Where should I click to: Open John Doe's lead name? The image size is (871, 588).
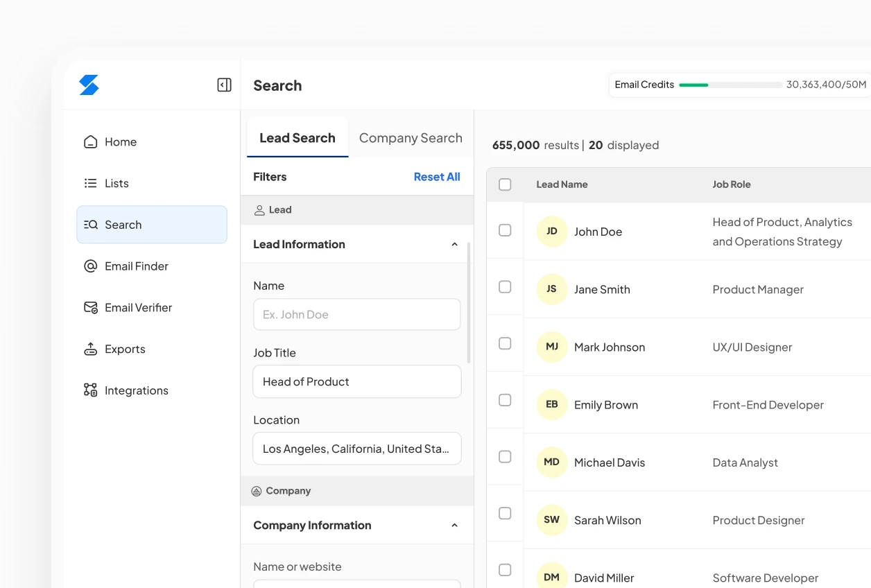point(598,232)
